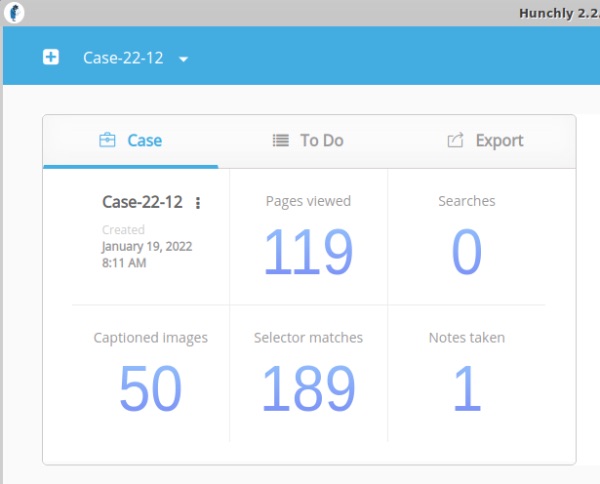
Task: Open the Case-22-12 three-dot options menu
Action: 198,203
